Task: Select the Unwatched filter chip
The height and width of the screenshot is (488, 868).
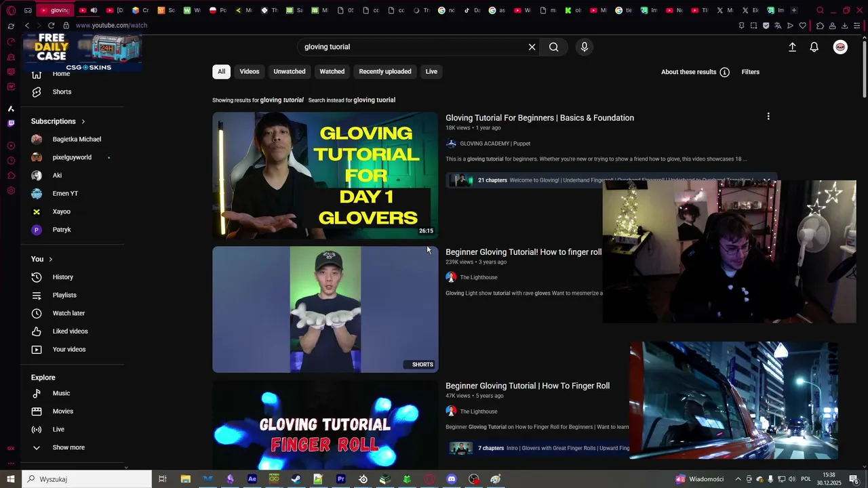Action: coord(290,71)
